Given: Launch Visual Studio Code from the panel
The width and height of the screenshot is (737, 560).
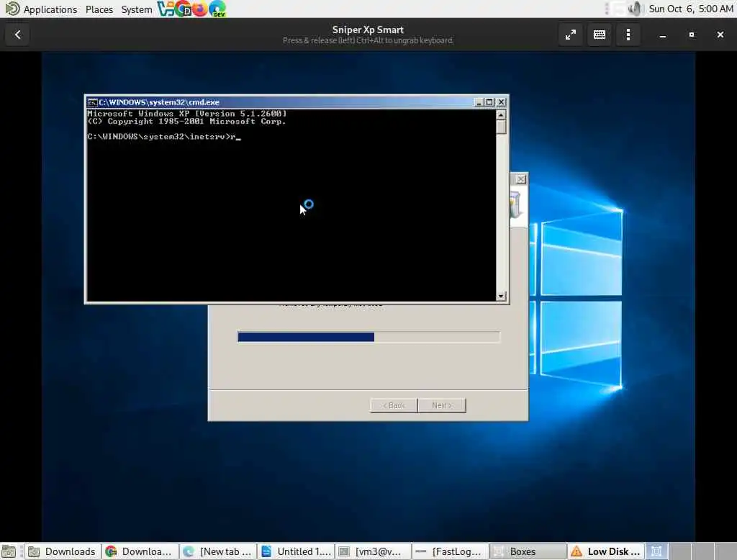Looking at the screenshot, I should pos(166,9).
